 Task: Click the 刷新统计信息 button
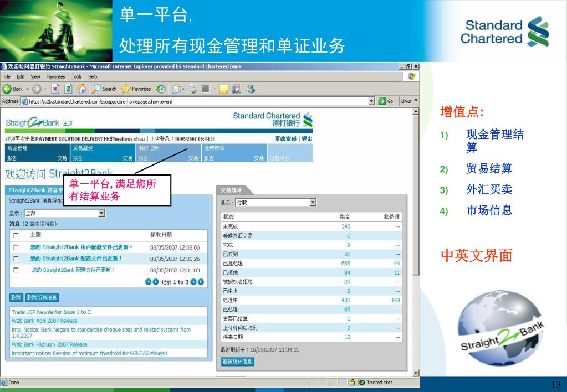tap(237, 362)
